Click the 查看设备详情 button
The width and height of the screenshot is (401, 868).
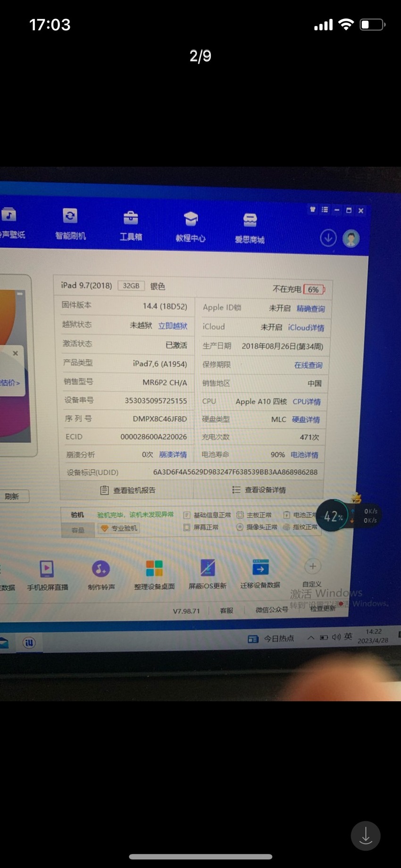259,490
